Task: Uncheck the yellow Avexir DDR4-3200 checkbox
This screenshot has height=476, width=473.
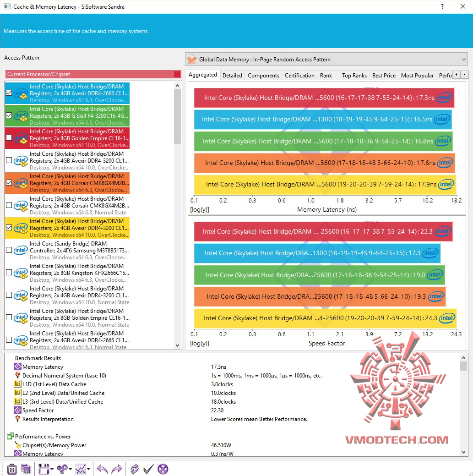Action: (x=9, y=228)
